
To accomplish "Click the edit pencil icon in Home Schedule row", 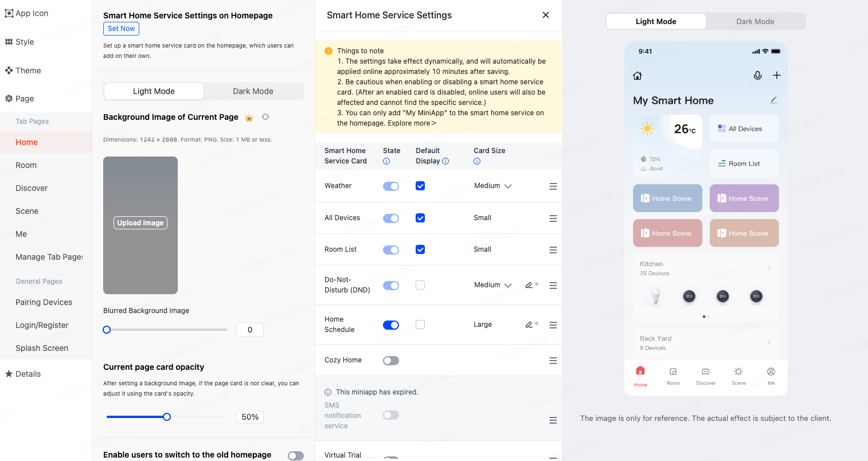I will 529,325.
